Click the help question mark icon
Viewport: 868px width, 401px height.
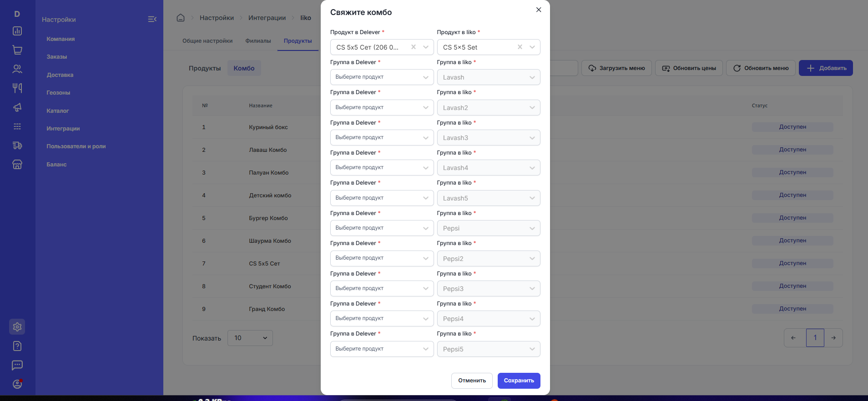coord(17,346)
